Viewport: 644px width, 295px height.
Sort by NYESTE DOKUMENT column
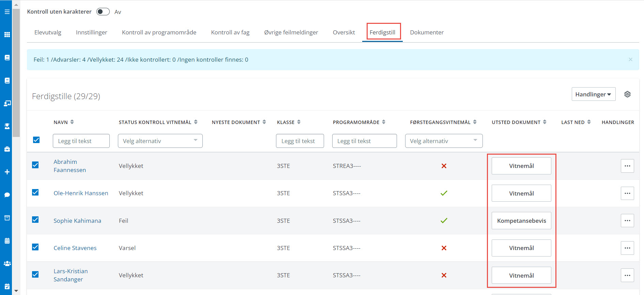264,122
